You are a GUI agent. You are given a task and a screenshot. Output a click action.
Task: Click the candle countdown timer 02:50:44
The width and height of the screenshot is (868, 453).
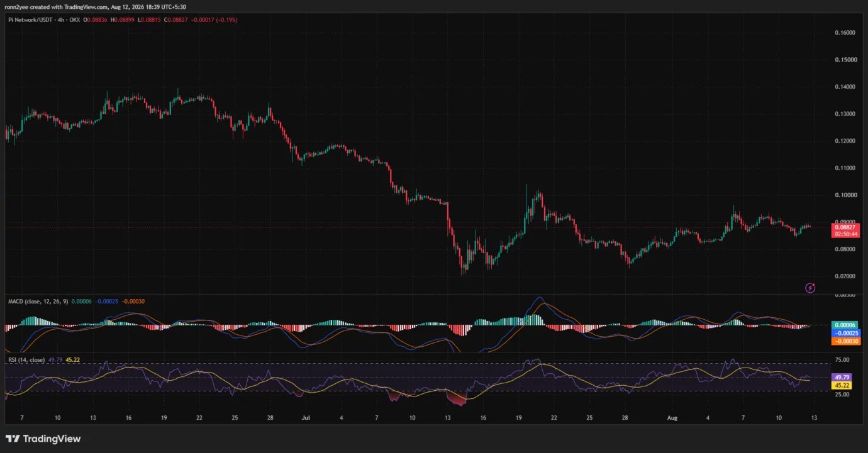click(844, 234)
